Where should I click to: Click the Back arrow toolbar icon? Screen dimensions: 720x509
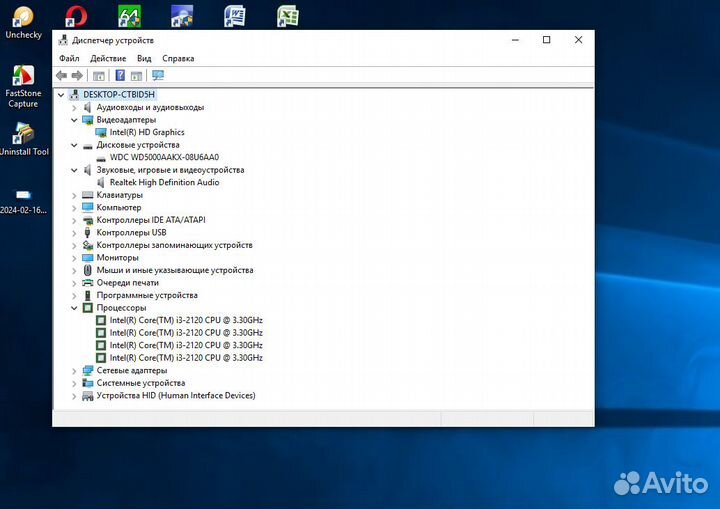click(x=61, y=75)
